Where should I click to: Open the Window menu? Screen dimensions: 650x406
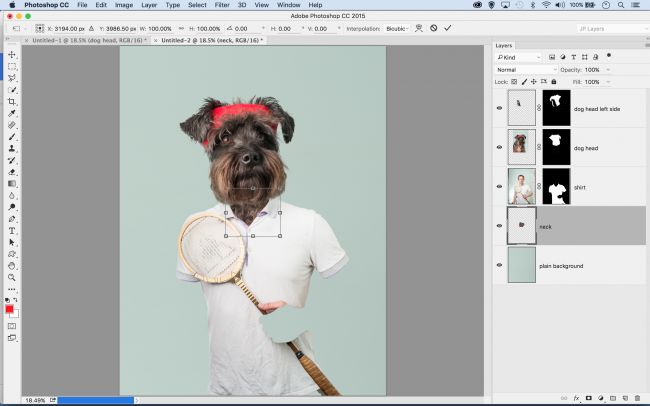[288, 5]
